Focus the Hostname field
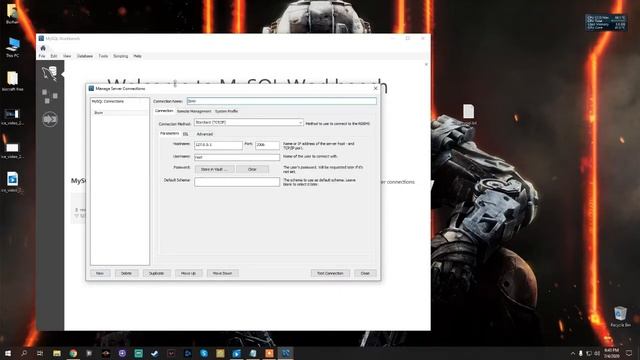The width and height of the screenshot is (640, 360). pos(218,145)
